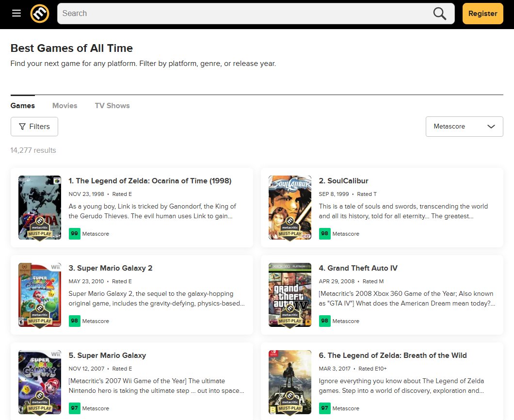Open the Breath of the Wild title link
514x420 pixels.
(x=393, y=355)
